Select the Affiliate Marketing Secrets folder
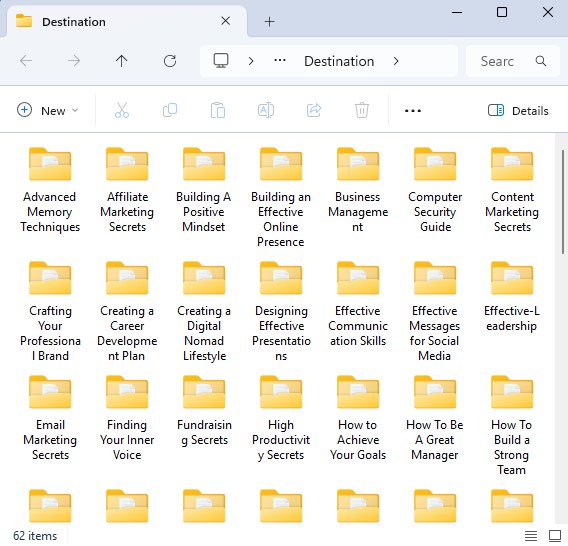 pyautogui.click(x=127, y=190)
